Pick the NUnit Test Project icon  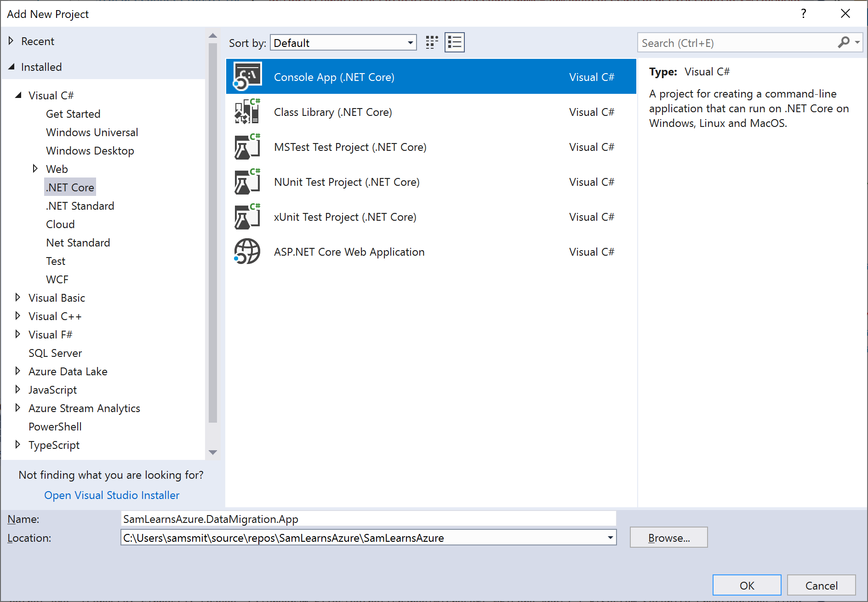click(247, 182)
